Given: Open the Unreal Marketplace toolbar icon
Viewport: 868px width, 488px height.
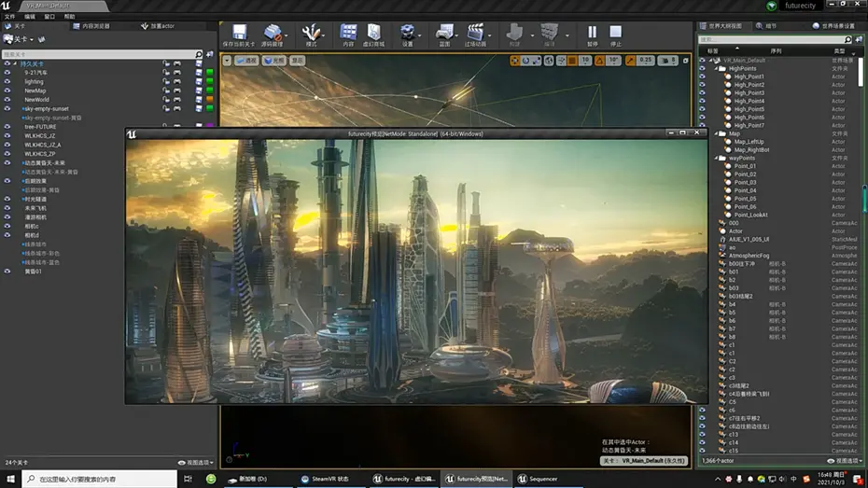Looking at the screenshot, I should pos(374,32).
